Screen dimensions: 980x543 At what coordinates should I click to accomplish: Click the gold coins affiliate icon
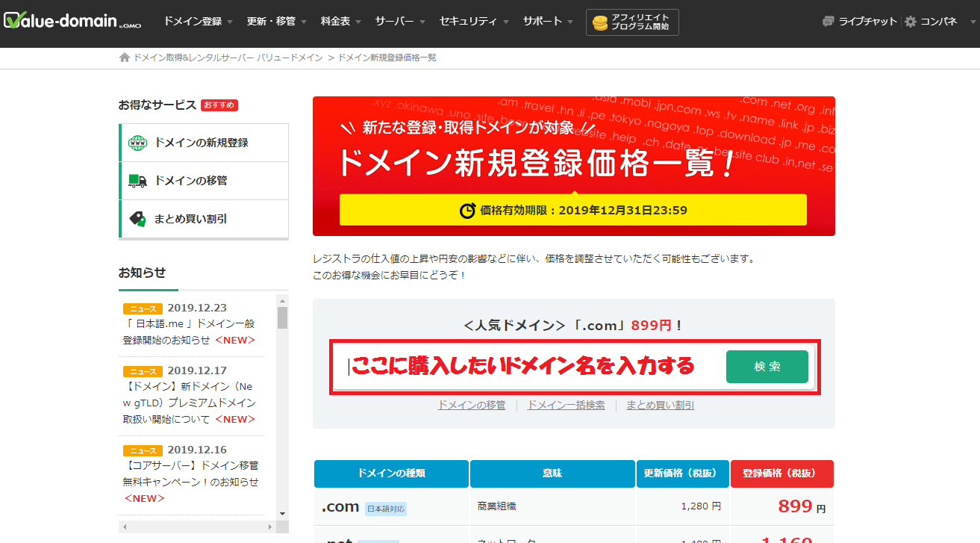coord(600,23)
